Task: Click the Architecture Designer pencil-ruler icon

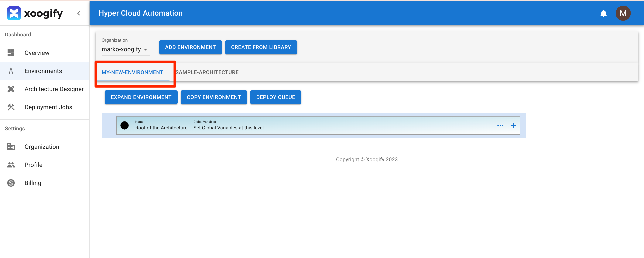Action: pyautogui.click(x=11, y=89)
